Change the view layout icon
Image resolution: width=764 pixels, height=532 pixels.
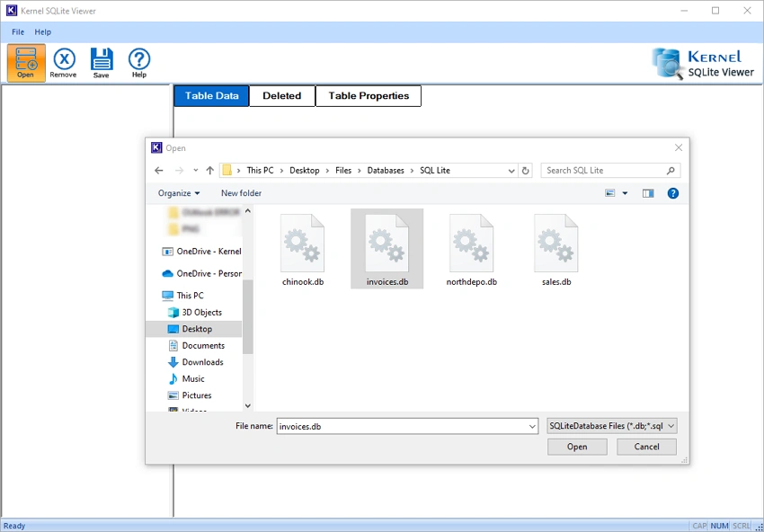pyautogui.click(x=610, y=193)
